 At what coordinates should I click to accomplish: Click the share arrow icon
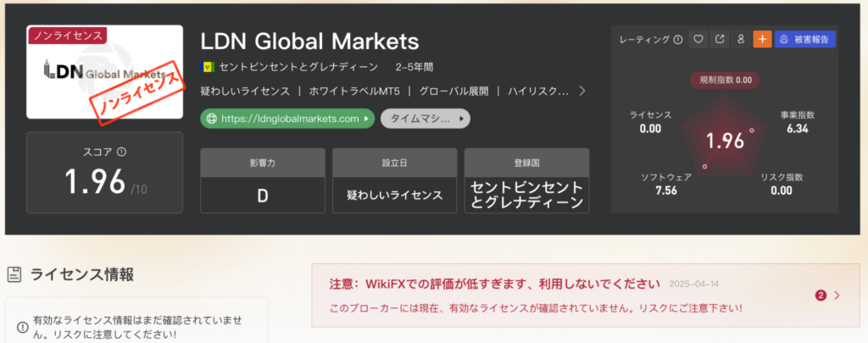coord(720,39)
